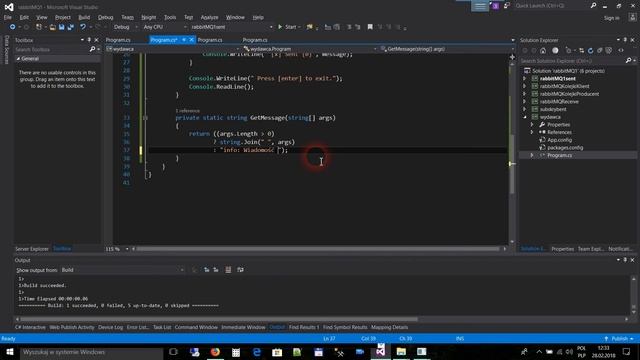
Task: Click the Open File folder icon
Action: tap(52, 27)
